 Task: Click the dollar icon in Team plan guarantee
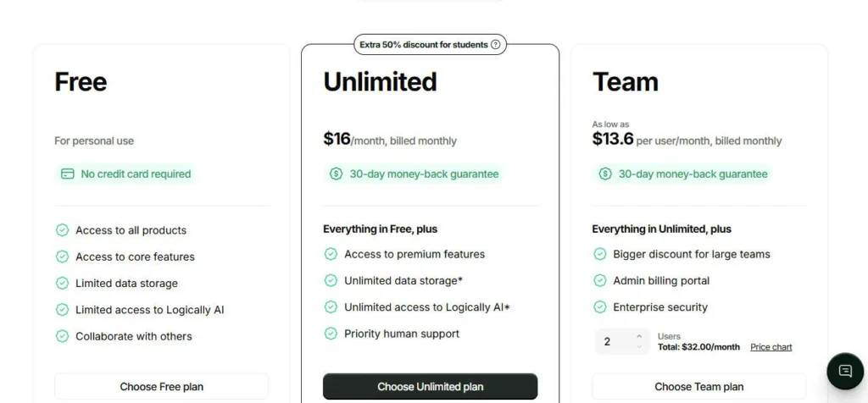[605, 174]
